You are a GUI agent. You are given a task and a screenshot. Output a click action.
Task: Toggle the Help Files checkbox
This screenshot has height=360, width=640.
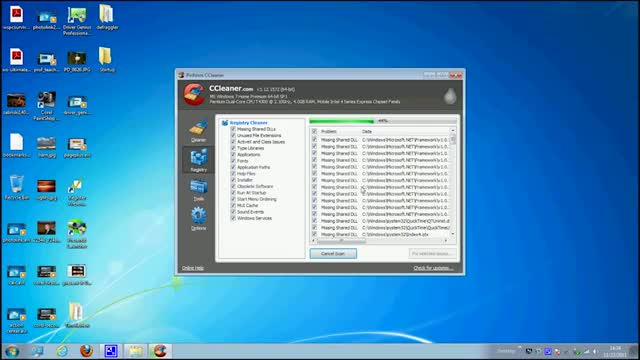[233, 173]
